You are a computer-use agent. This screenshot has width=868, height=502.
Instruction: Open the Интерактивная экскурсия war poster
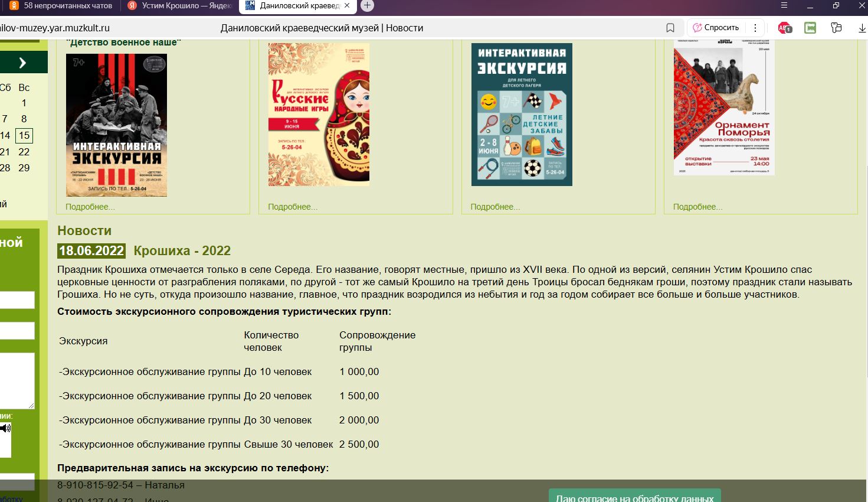[x=116, y=125]
